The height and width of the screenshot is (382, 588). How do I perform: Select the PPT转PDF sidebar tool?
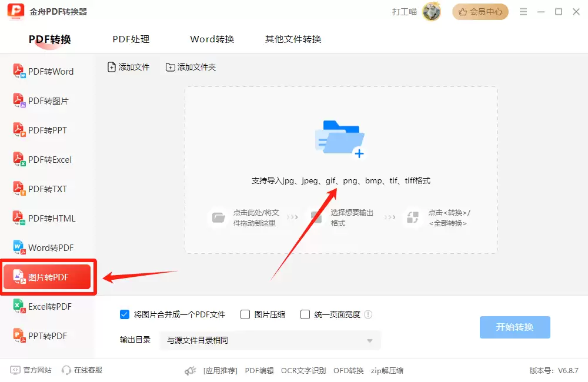47,336
